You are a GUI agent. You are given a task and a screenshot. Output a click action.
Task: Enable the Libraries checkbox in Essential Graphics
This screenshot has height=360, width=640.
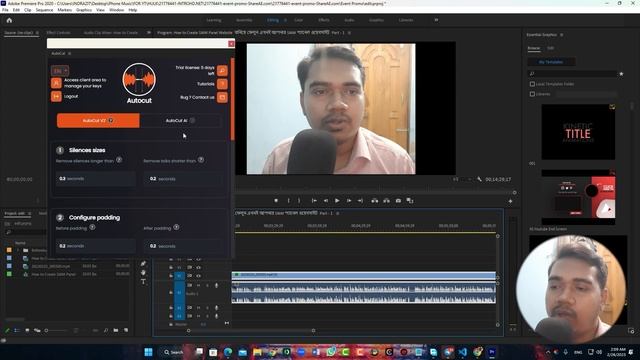pos(532,94)
